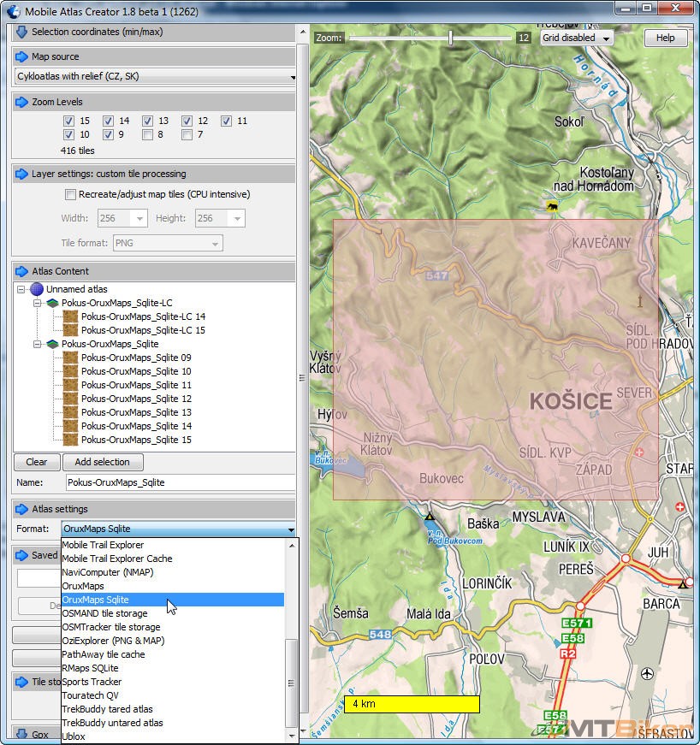Click the blue arrow icon beside Map source
The height and width of the screenshot is (745, 700).
(x=22, y=56)
